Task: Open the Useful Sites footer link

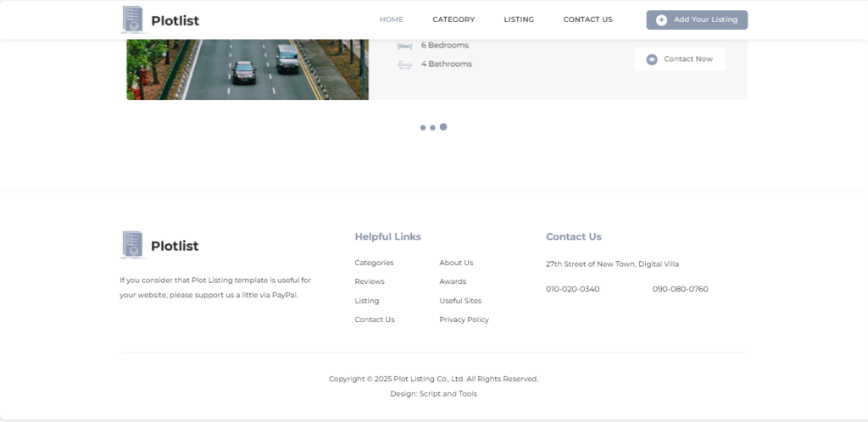Action: [460, 301]
